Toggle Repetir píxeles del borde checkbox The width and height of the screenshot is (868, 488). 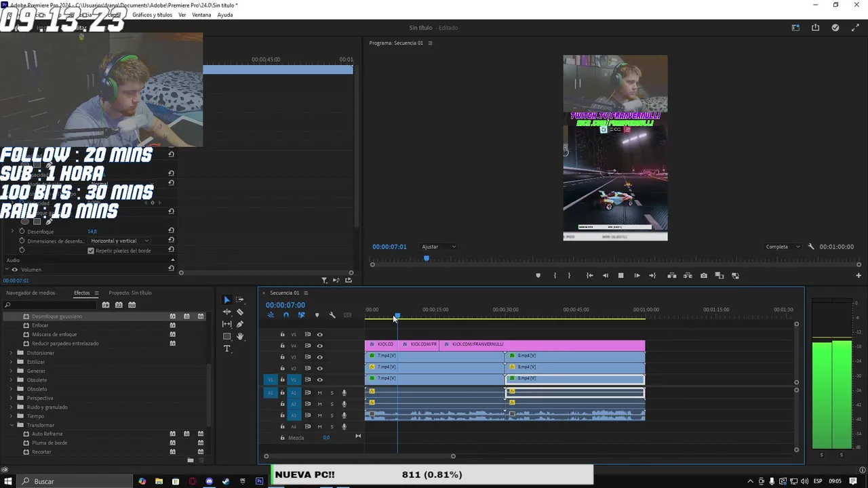tap(91, 251)
